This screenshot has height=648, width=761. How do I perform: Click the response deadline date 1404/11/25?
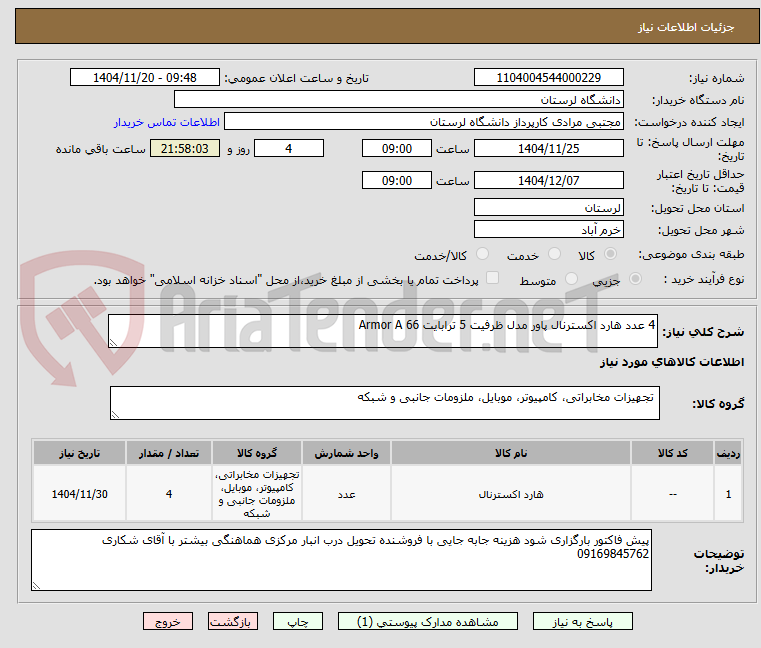click(548, 148)
